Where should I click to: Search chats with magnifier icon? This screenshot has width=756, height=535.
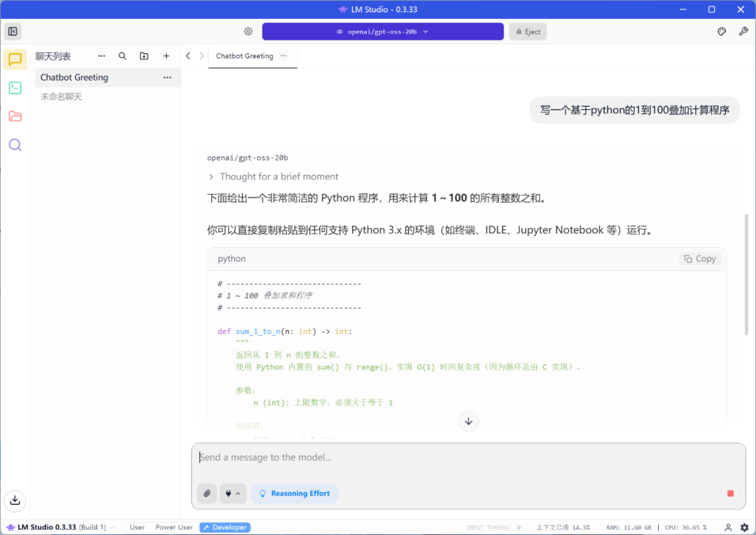pyautogui.click(x=122, y=56)
